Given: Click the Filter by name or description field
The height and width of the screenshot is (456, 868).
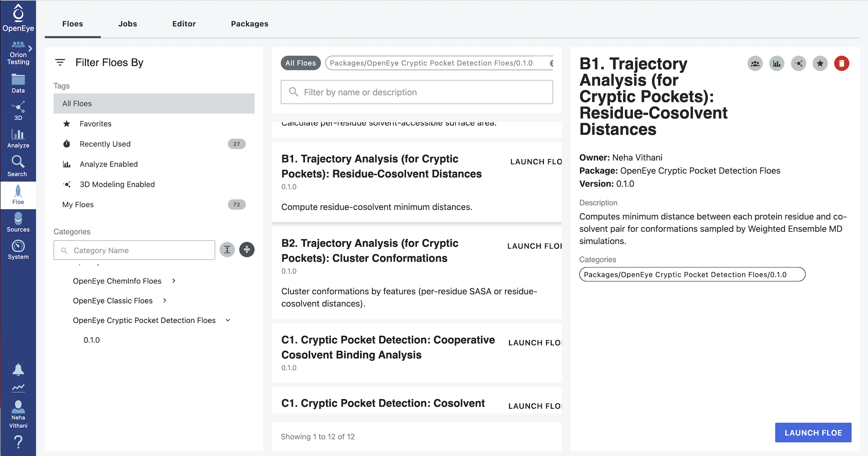Looking at the screenshot, I should (x=417, y=92).
